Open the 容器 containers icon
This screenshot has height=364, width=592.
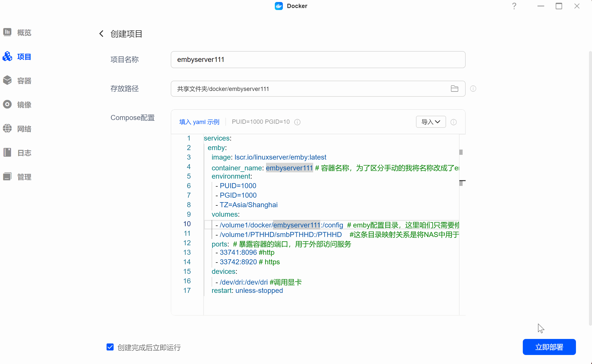point(7,80)
